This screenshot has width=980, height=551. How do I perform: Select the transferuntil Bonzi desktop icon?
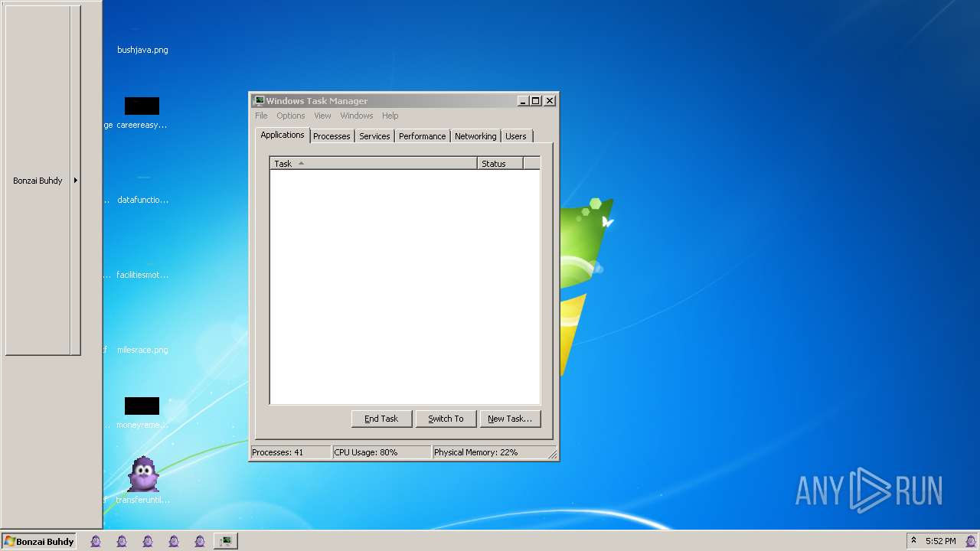point(143,481)
